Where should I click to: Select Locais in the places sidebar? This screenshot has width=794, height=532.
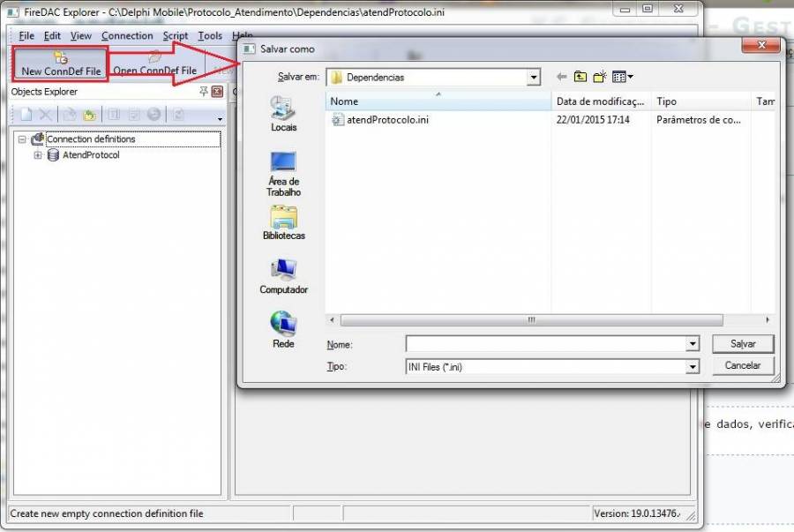283,113
